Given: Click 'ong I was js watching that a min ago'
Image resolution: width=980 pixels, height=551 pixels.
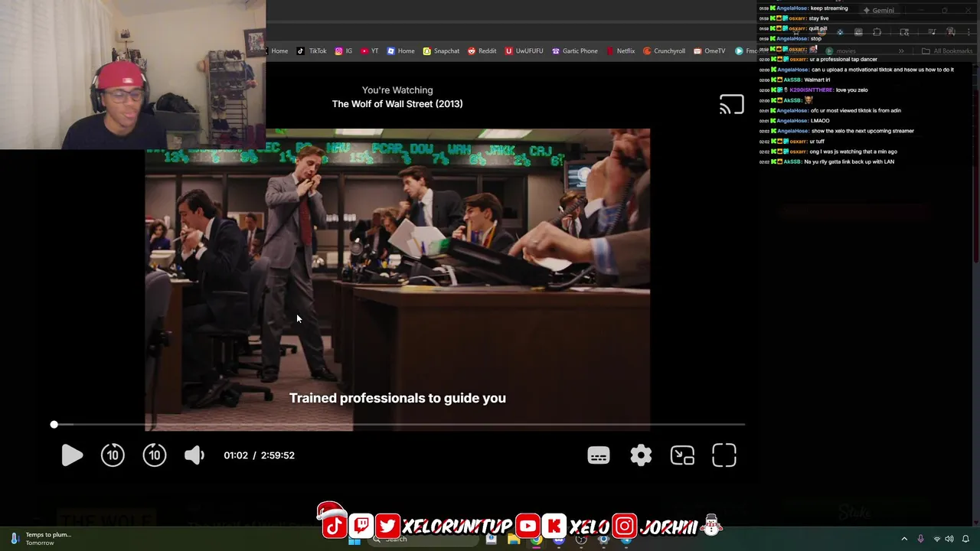Looking at the screenshot, I should tap(853, 152).
